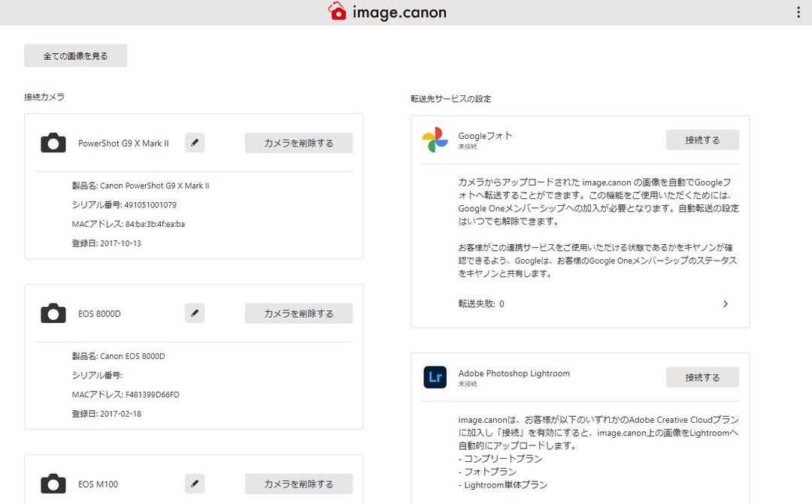The height and width of the screenshot is (504, 812).
Task: Connect to Googleフォト service
Action: [702, 140]
